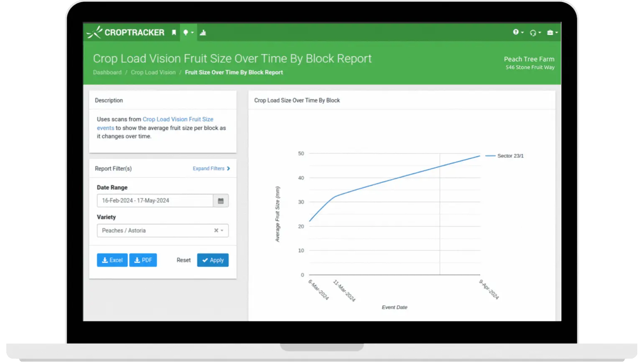Open the headset support menu
The width and height of the screenshot is (644, 362).
point(535,33)
